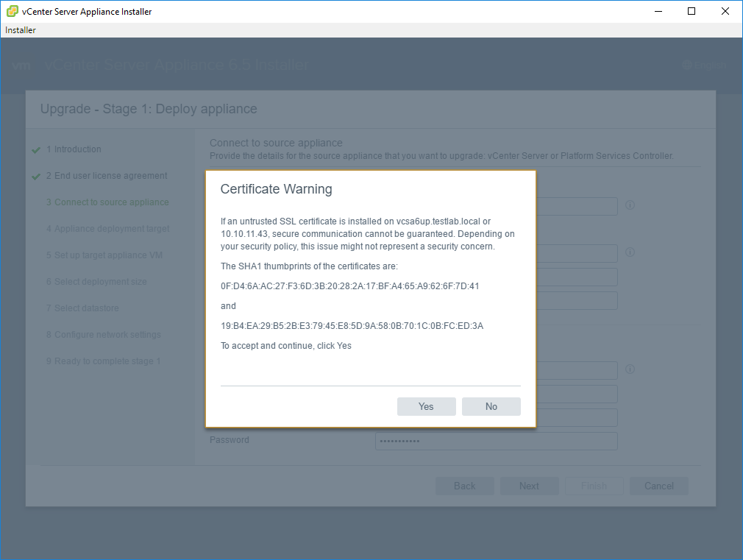Click the vCenter installer app icon
Screen dimensions: 743x560
[x=12, y=11]
